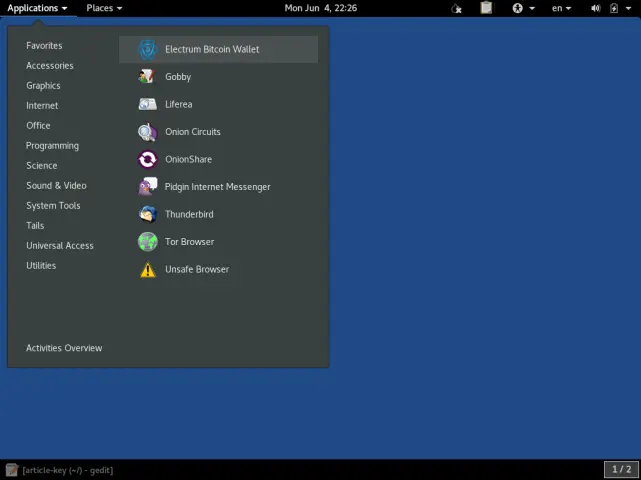Switch to the article-key gedit window
This screenshot has width=641, height=480.
tap(68, 470)
